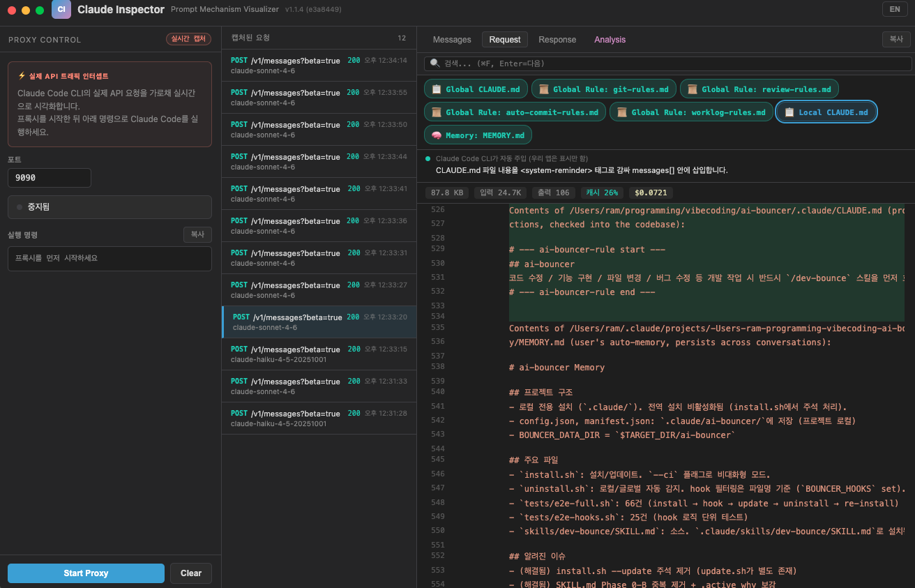Open the Global Rule: worklog-rules.md chip

pos(691,112)
